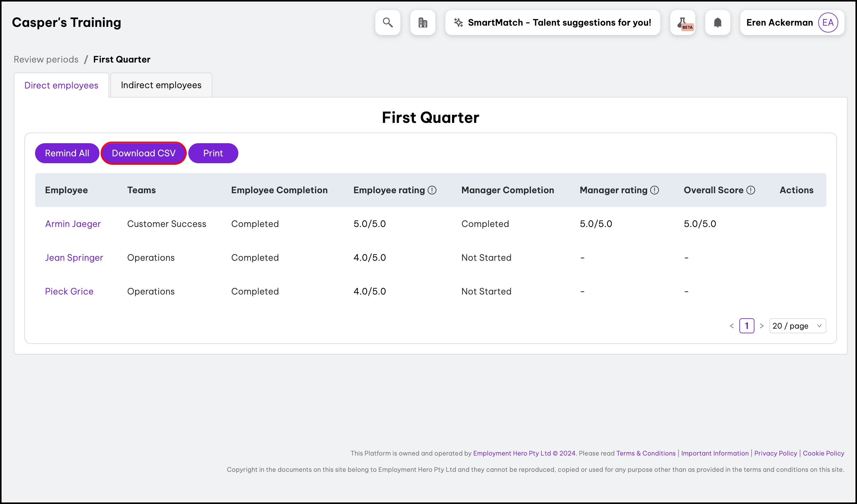Image resolution: width=857 pixels, height=504 pixels.
Task: Go to next page arrow
Action: (762, 326)
